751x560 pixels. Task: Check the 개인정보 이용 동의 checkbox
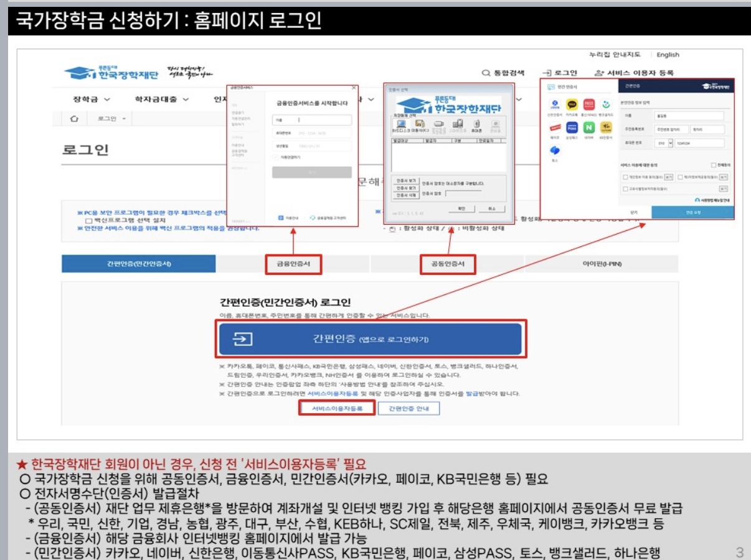(x=625, y=177)
